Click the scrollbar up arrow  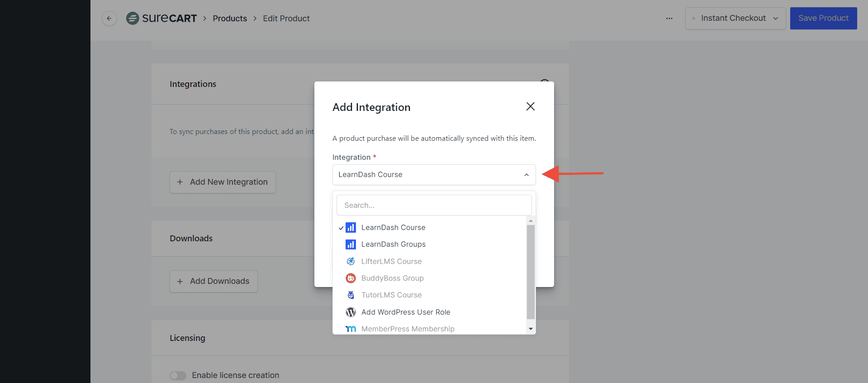pyautogui.click(x=531, y=221)
